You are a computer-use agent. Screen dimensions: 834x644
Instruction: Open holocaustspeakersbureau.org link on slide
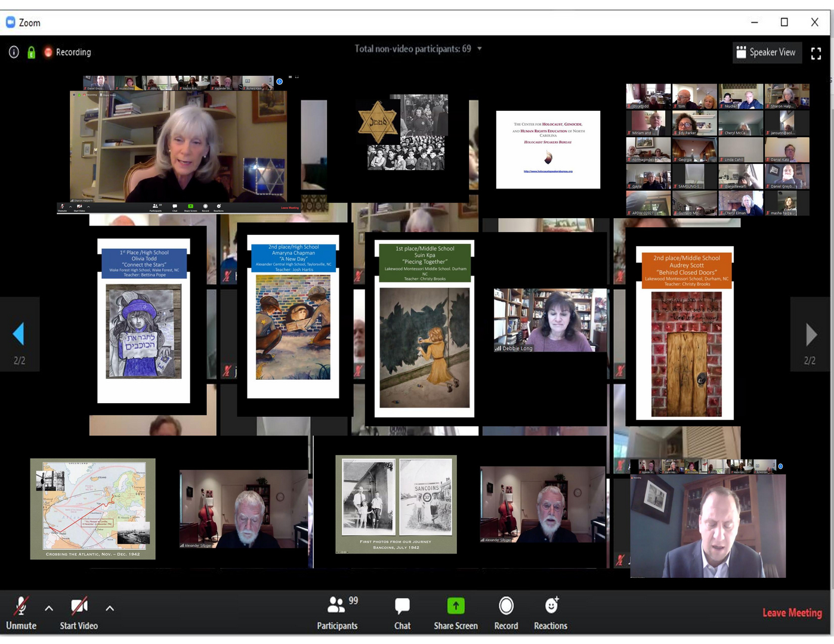pos(548,171)
